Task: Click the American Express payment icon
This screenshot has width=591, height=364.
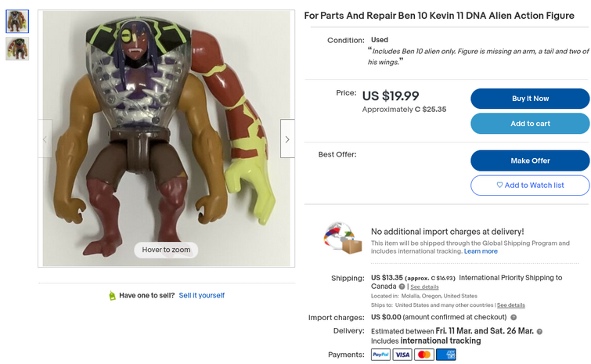Action: pyautogui.click(x=445, y=355)
